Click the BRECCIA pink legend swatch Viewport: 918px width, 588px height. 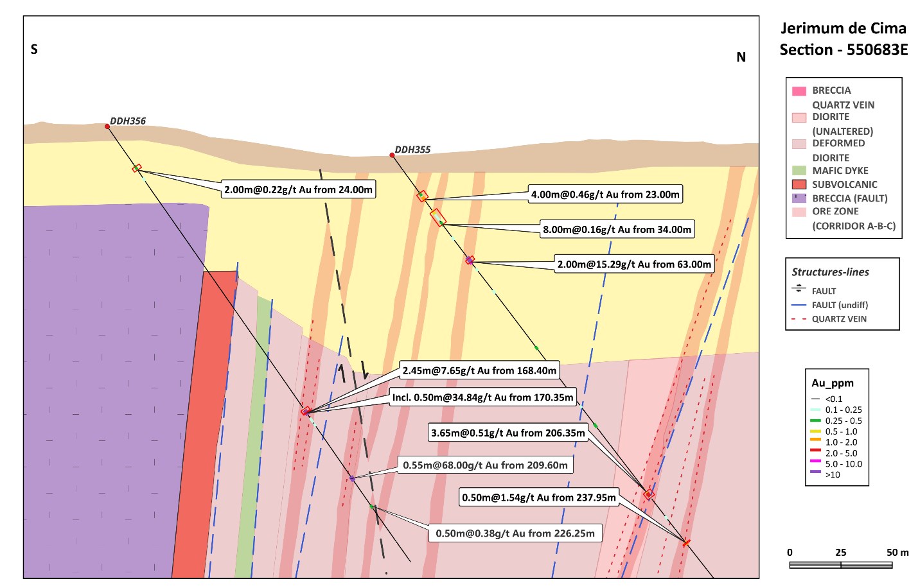pyautogui.click(x=799, y=91)
